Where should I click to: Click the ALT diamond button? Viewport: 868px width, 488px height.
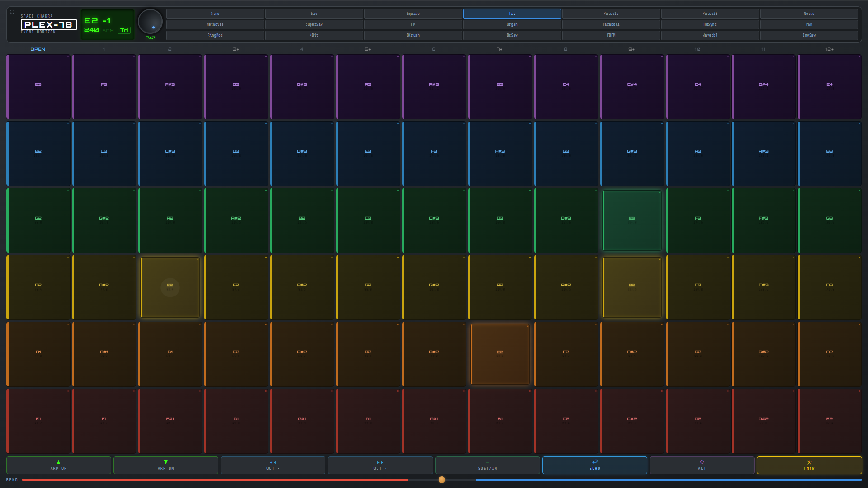(x=702, y=465)
